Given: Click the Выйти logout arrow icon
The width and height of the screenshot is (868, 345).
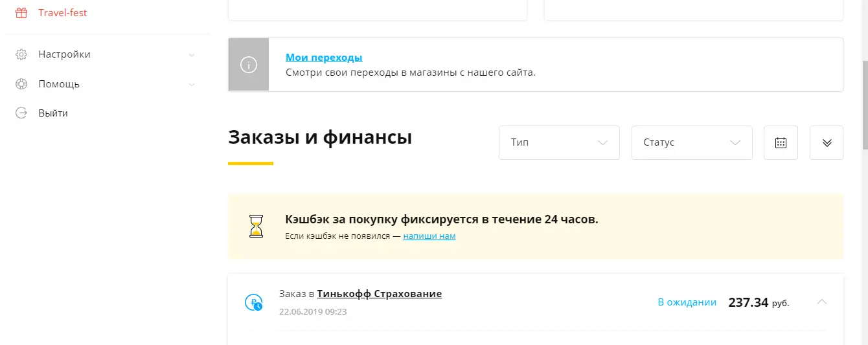Looking at the screenshot, I should 21,113.
